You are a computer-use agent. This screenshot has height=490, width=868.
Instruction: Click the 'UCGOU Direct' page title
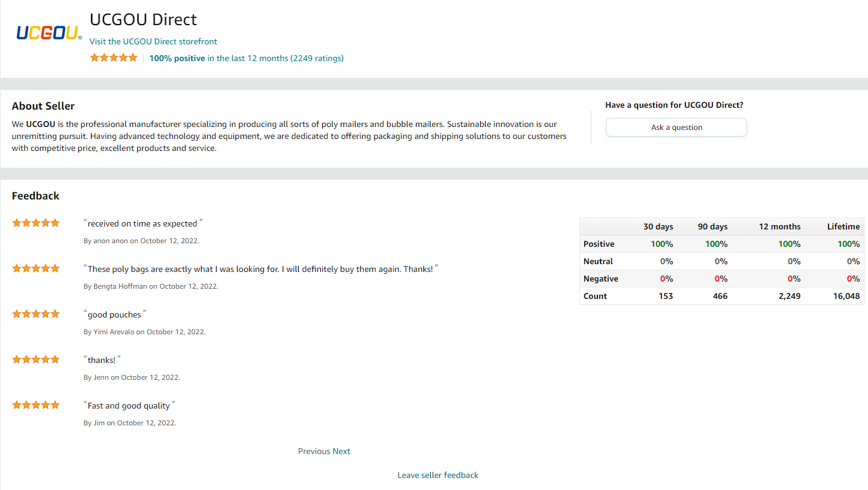point(143,19)
